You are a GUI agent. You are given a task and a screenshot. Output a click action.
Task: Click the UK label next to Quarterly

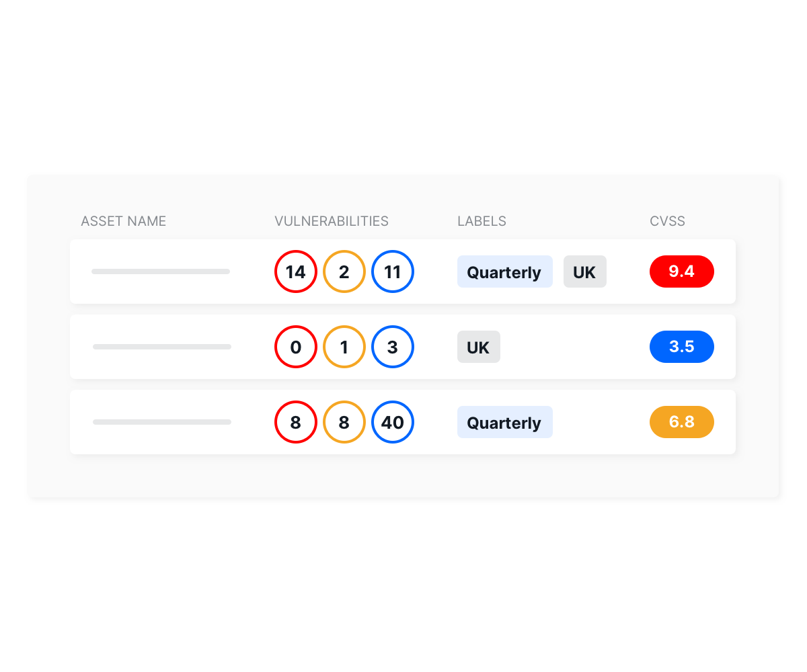[x=585, y=271]
